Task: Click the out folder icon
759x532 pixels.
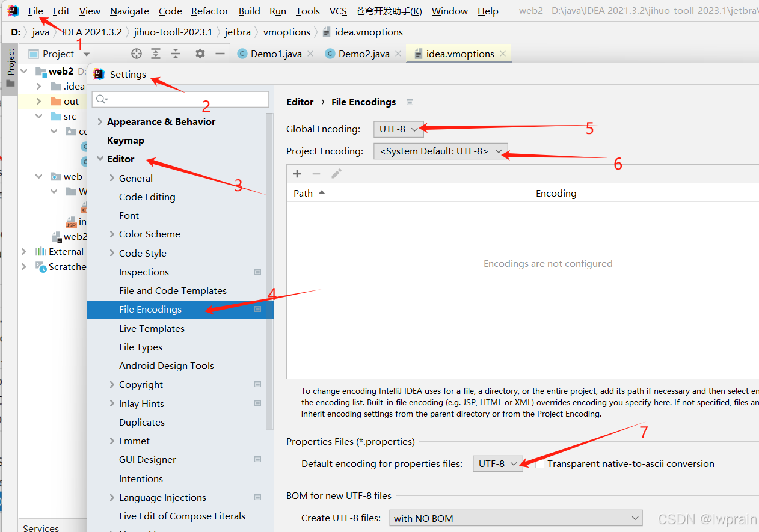Action: (x=56, y=101)
